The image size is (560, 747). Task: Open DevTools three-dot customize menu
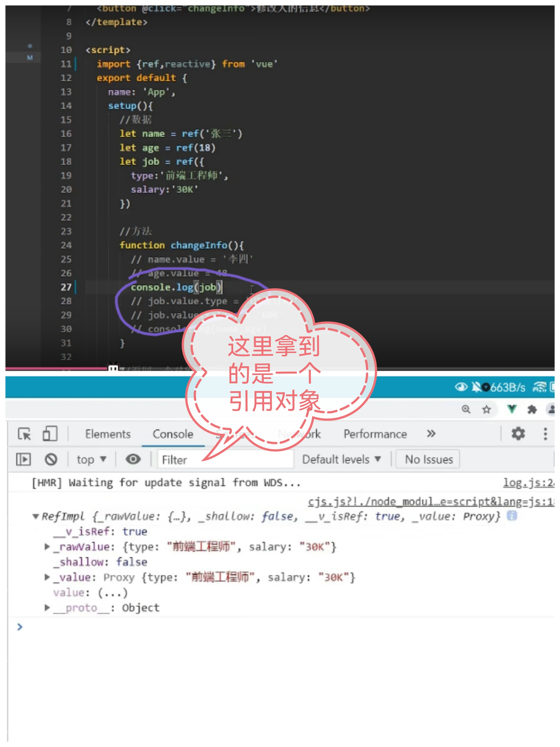pyautogui.click(x=545, y=434)
